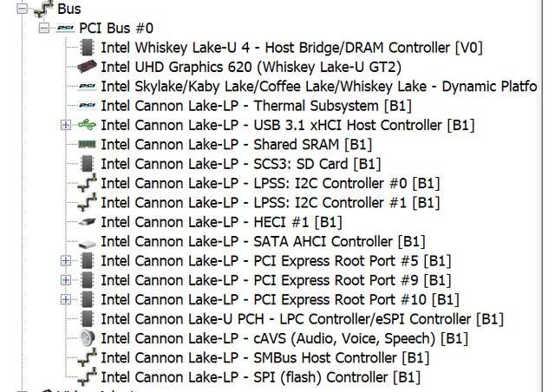Click the speaker icon for cAVS audio
Image resolution: width=555 pixels, height=392 pixels.
[x=87, y=338]
